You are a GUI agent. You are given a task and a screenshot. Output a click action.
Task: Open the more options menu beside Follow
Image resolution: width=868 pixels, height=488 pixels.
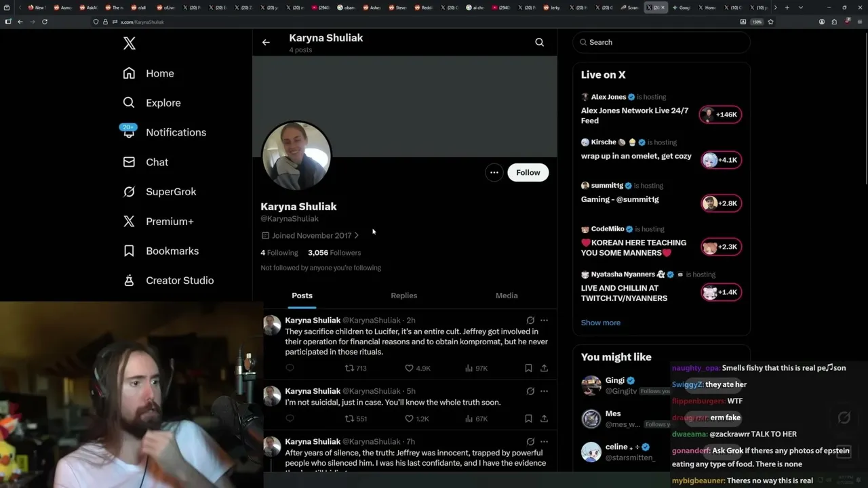[494, 172]
